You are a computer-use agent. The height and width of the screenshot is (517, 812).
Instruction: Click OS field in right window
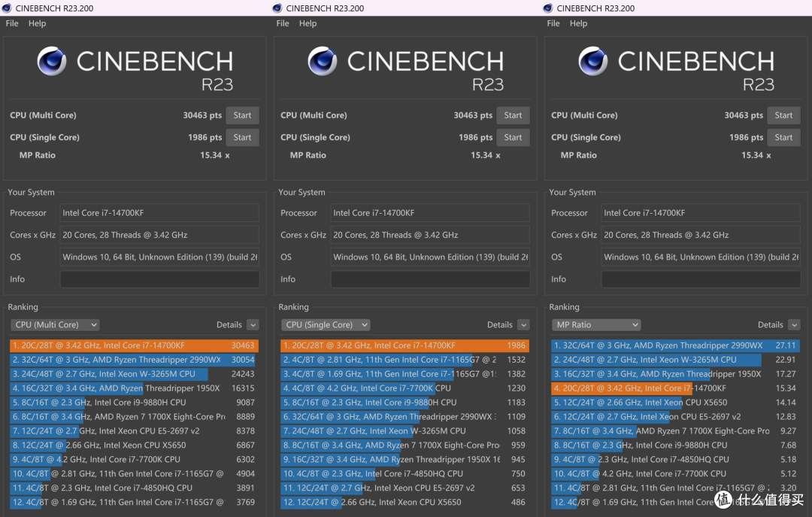701,257
